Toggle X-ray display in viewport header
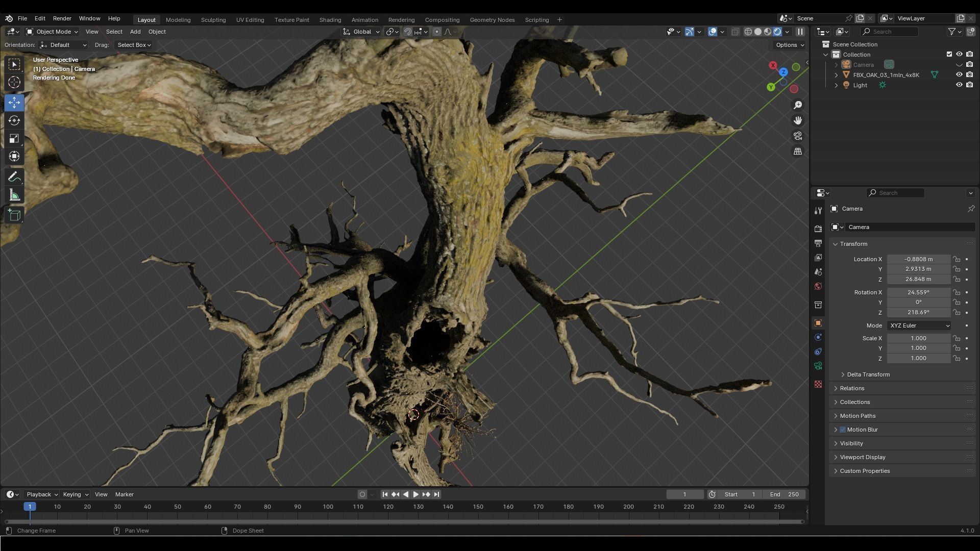The height and width of the screenshot is (551, 980). pos(735,32)
